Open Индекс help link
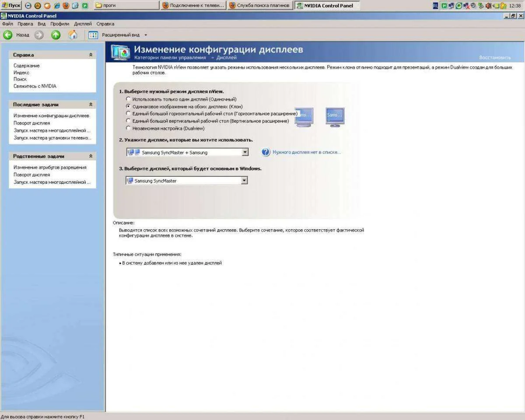Screen dimensions: 525x420 pos(21,72)
